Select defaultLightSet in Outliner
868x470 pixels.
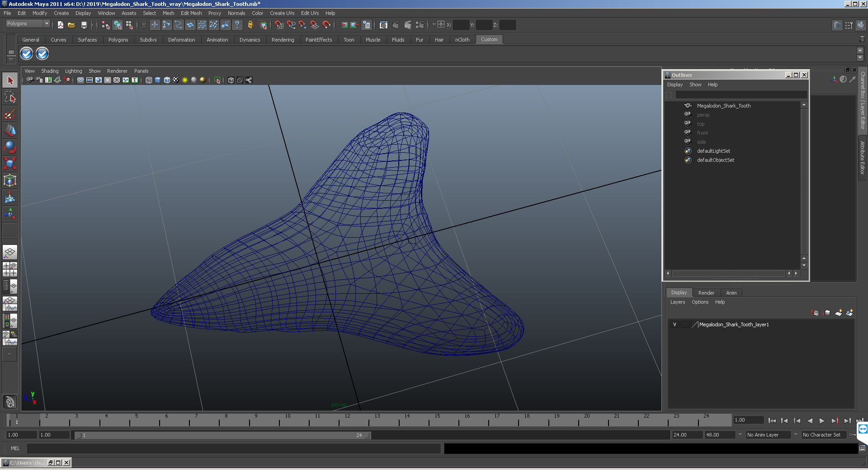tap(713, 151)
